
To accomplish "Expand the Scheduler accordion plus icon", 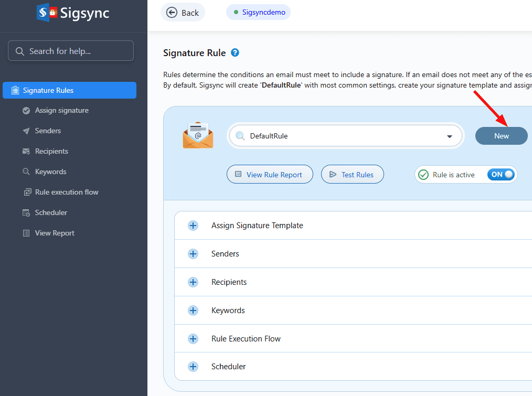I will [193, 367].
